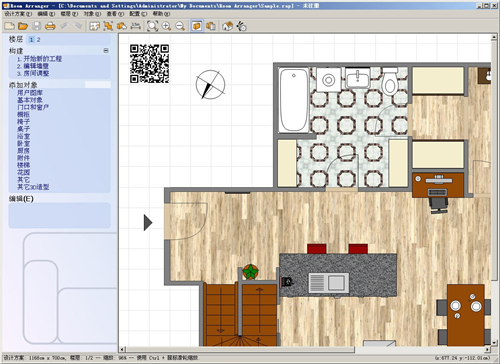
Task: Click the Zoom out magnifier icon
Action: click(180, 26)
